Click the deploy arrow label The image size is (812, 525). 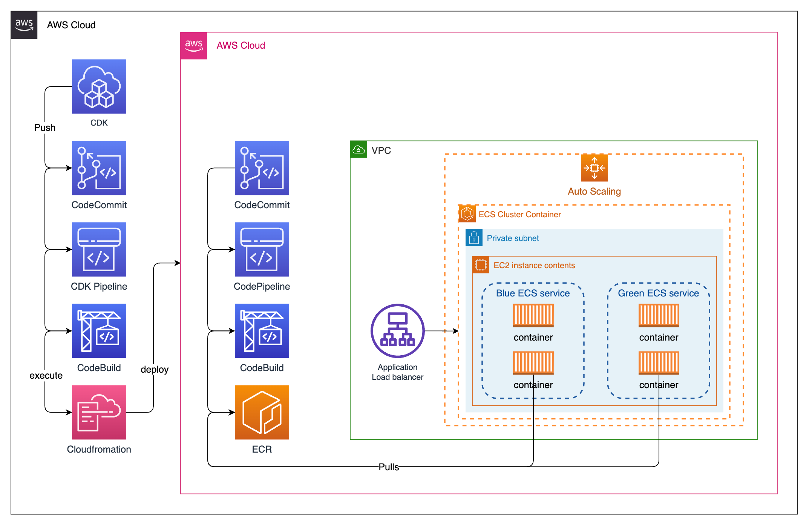tap(155, 370)
